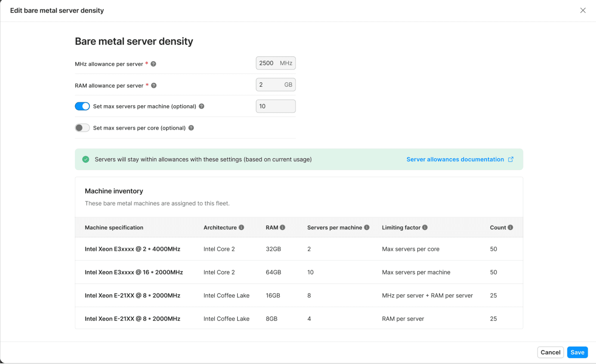Disable the max servers per machine toggle
Viewport: 596px width, 364px height.
point(82,106)
